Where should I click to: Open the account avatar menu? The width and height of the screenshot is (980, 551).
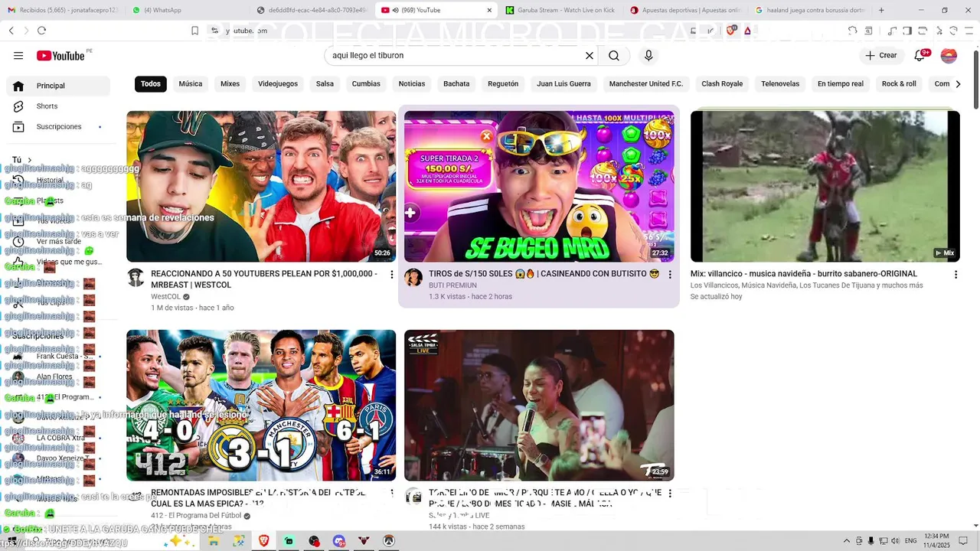click(949, 55)
